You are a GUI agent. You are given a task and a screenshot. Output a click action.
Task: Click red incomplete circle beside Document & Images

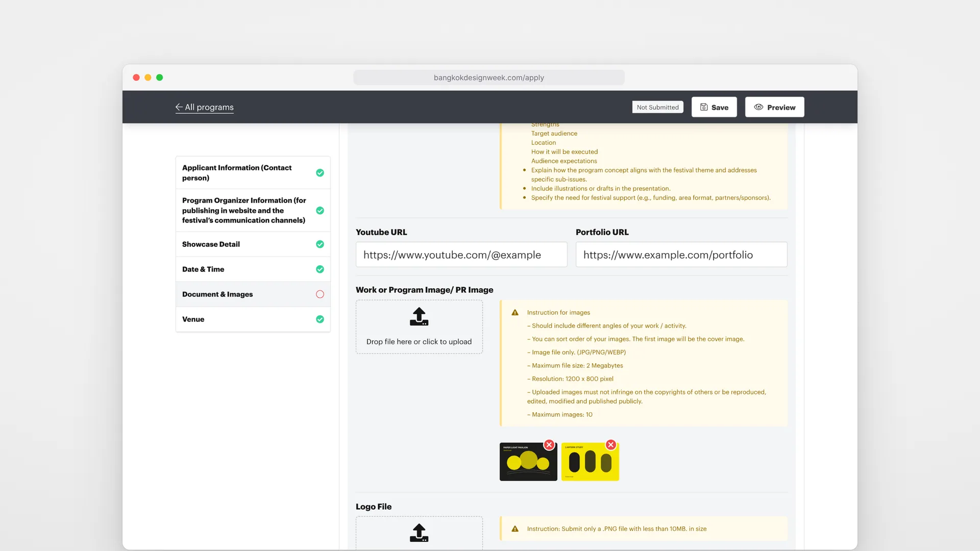pos(320,294)
